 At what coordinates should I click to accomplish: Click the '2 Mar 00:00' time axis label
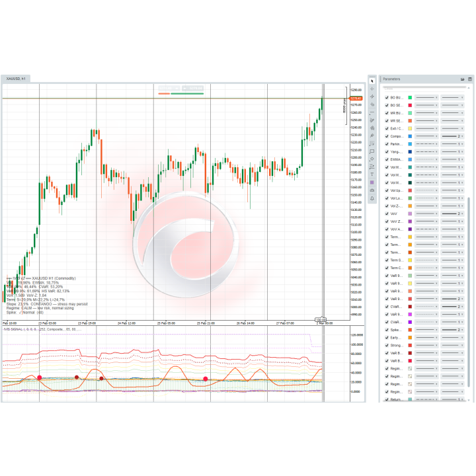coord(325,323)
